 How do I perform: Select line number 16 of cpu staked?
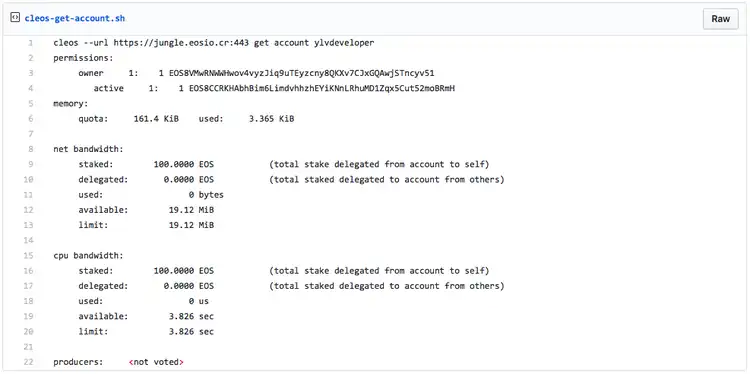[29, 271]
